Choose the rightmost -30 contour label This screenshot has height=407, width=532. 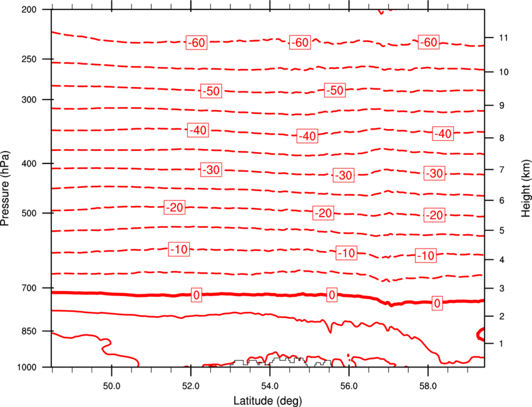point(434,173)
